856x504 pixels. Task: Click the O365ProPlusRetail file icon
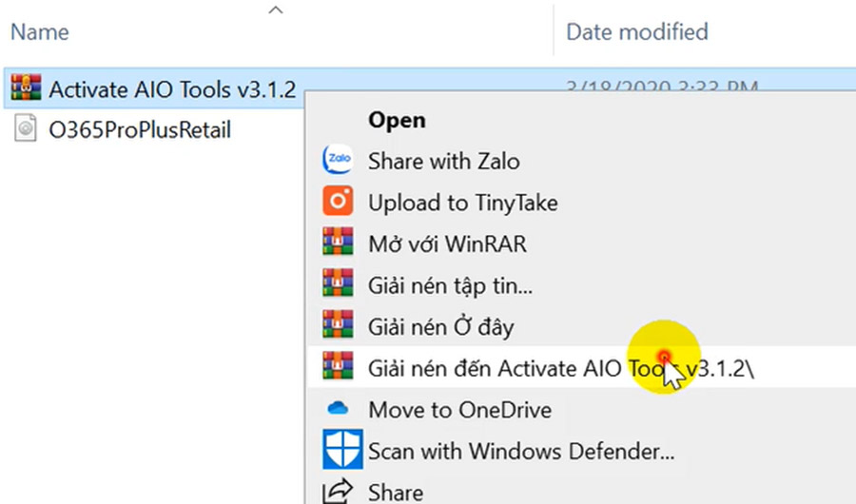pyautogui.click(x=25, y=128)
